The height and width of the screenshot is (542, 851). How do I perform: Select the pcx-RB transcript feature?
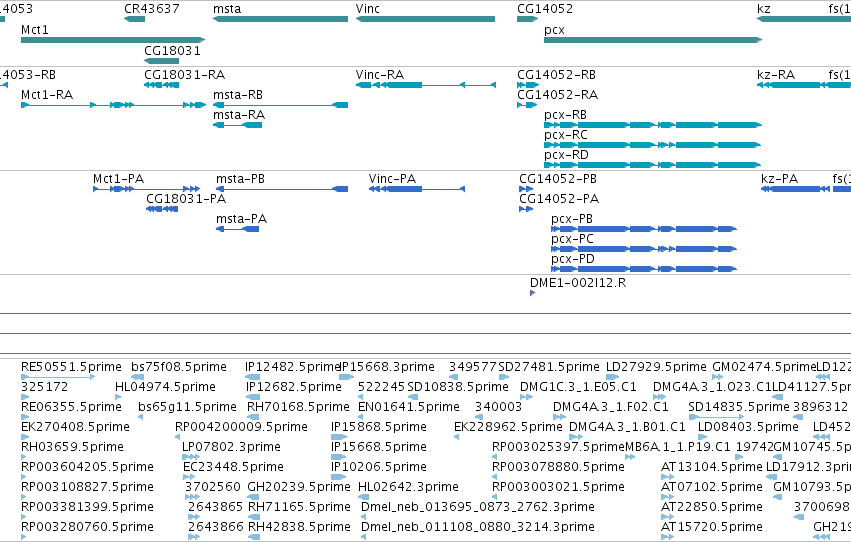point(653,125)
